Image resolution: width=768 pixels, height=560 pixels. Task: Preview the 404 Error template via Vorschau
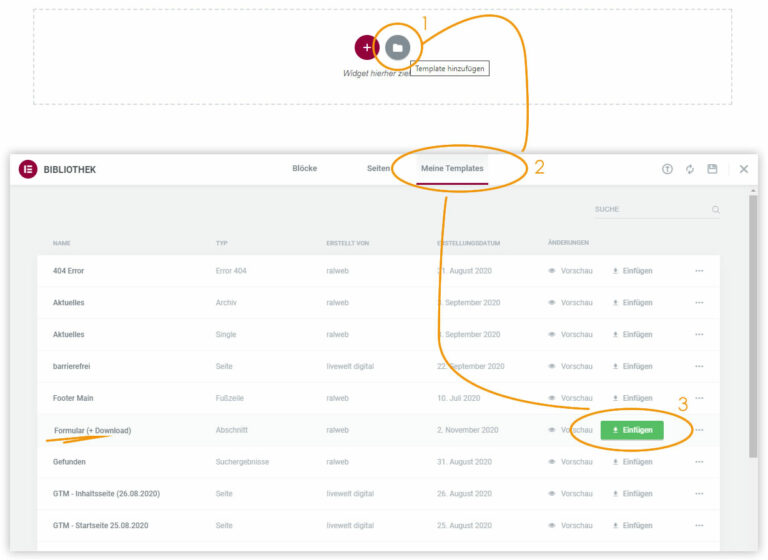570,271
